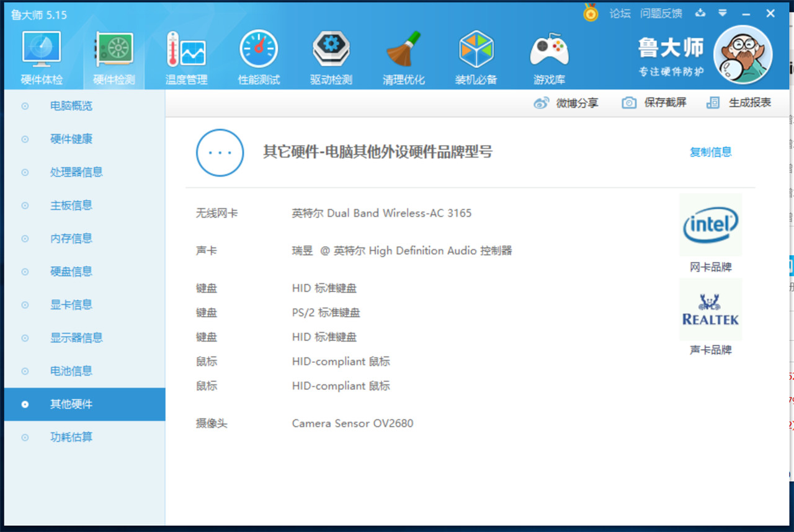Go to 驱动检测 driver detection
The height and width of the screenshot is (532, 794).
[x=331, y=58]
